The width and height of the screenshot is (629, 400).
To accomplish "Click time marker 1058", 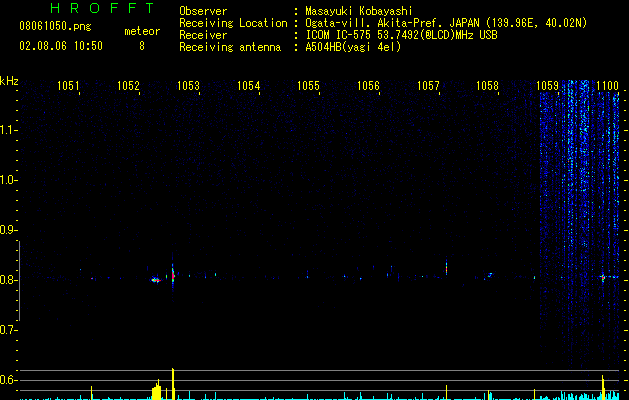I will (x=487, y=86).
